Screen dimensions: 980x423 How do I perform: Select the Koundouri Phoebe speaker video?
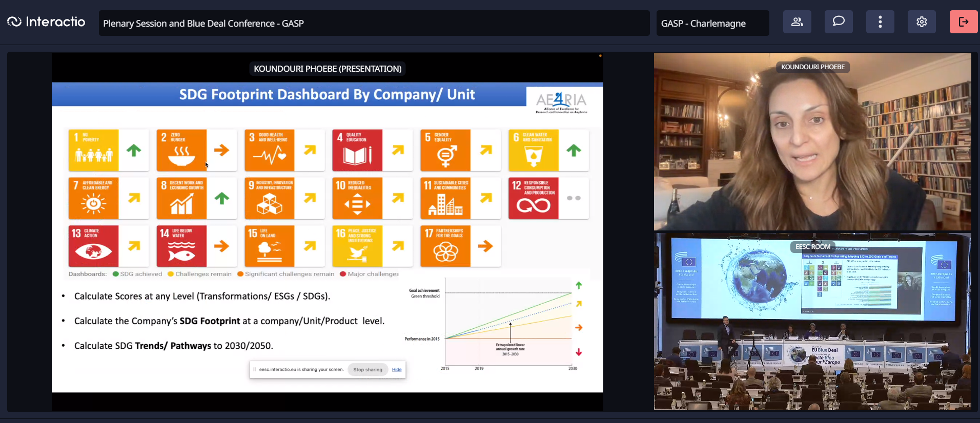click(x=812, y=149)
